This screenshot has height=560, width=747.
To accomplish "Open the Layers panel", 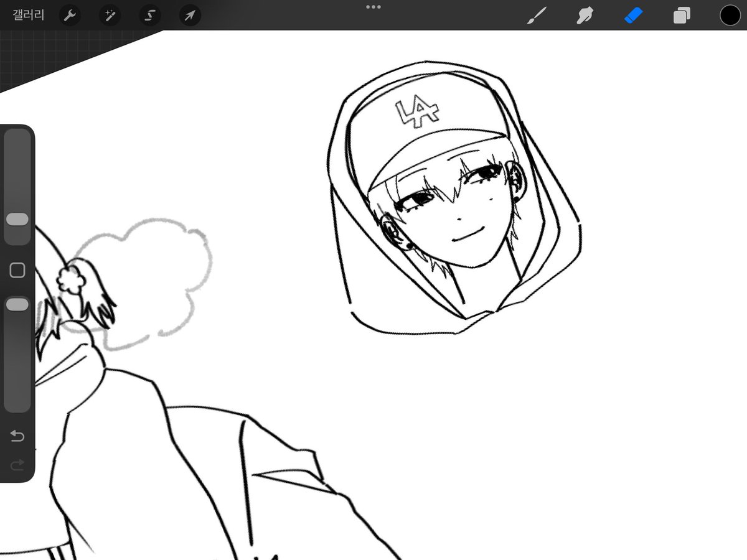I will pyautogui.click(x=682, y=16).
